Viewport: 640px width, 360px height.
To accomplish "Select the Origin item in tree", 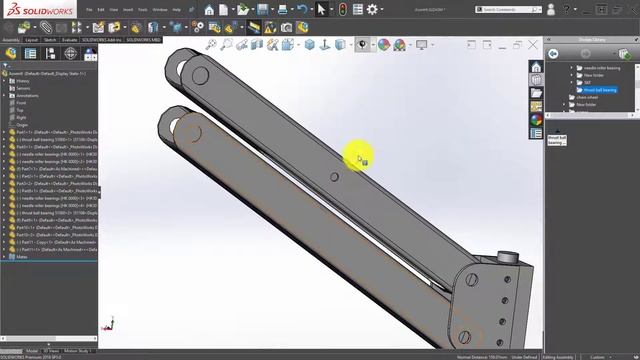I will coord(22,125).
